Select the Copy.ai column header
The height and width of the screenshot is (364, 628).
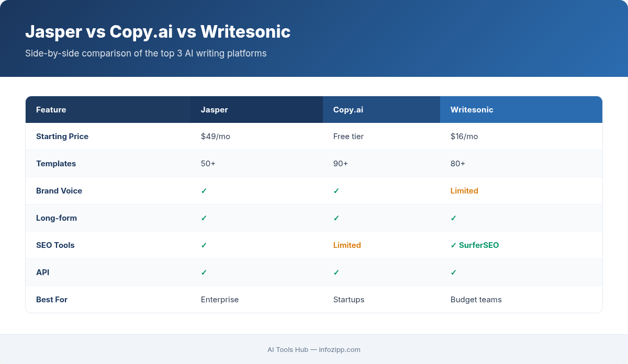(348, 110)
